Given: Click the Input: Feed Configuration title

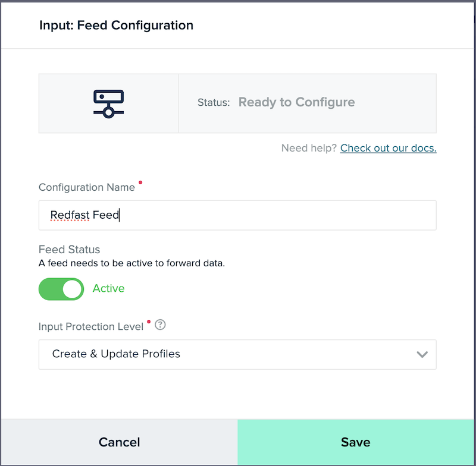Looking at the screenshot, I should [x=116, y=25].
